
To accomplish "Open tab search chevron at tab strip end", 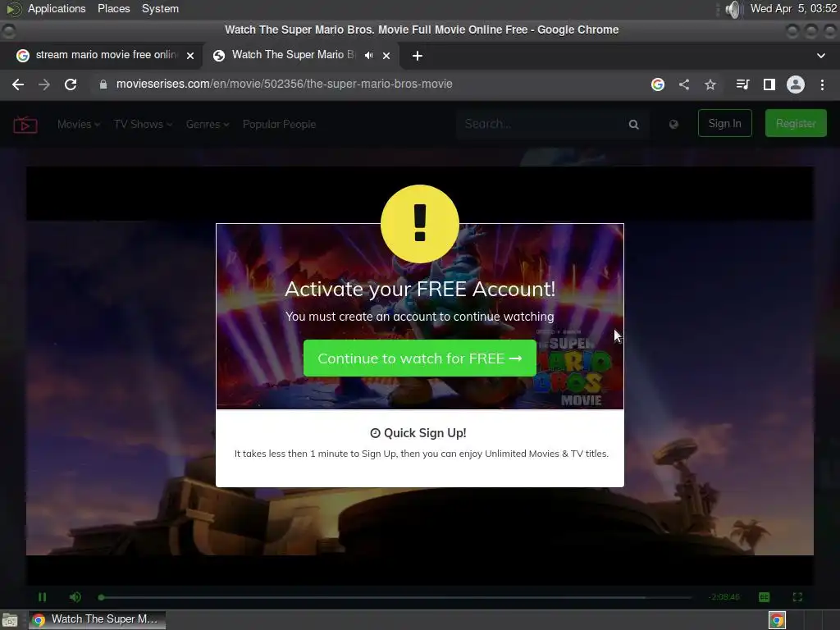I will click(820, 56).
